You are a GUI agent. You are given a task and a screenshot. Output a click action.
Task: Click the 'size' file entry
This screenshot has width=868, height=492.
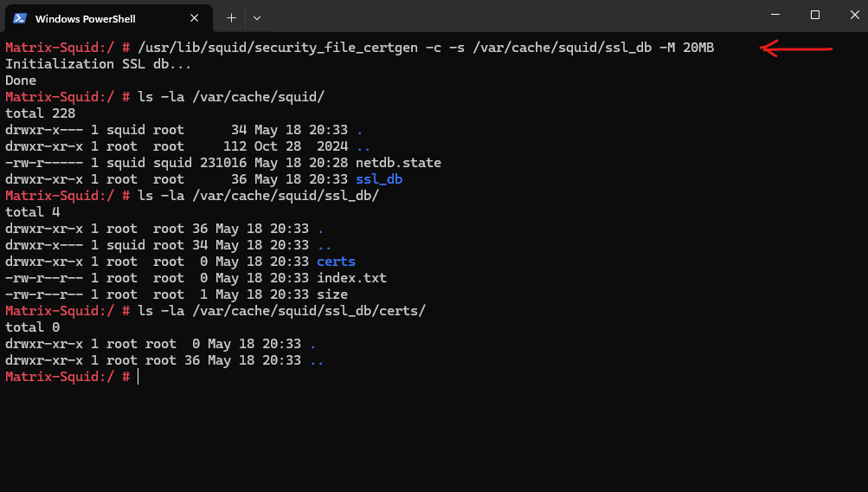[x=332, y=295]
